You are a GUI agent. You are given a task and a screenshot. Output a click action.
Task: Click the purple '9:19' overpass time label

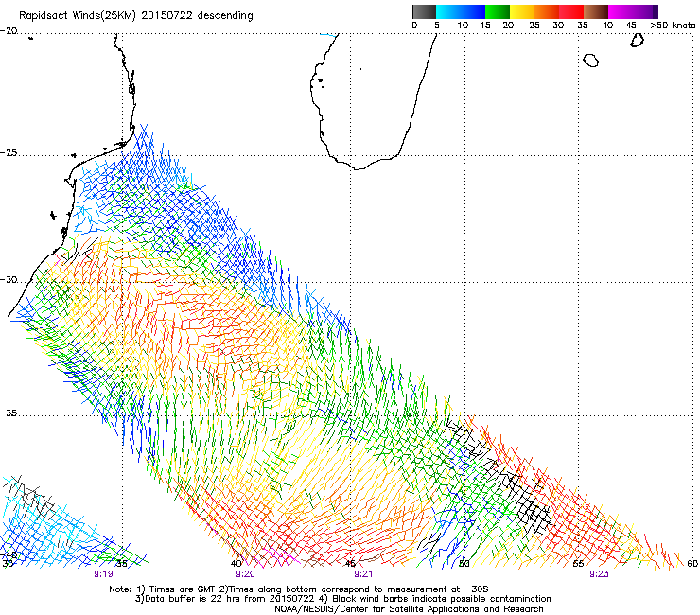(x=103, y=574)
